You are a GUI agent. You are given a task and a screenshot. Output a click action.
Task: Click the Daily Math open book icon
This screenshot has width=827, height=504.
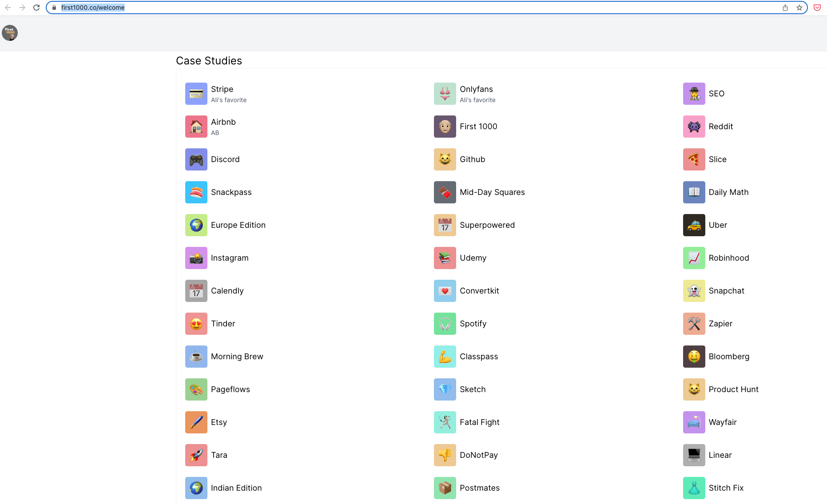(x=694, y=192)
